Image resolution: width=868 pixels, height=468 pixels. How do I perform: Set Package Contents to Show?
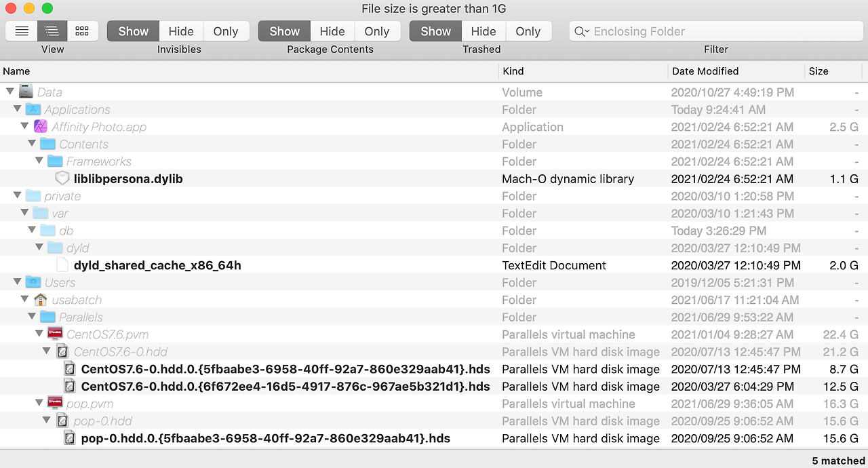284,31
